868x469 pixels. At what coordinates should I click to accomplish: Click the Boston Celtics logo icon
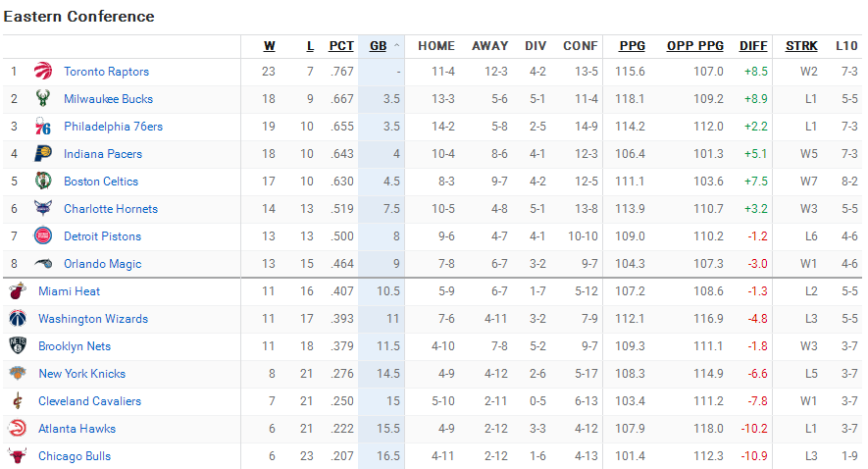coord(42,182)
